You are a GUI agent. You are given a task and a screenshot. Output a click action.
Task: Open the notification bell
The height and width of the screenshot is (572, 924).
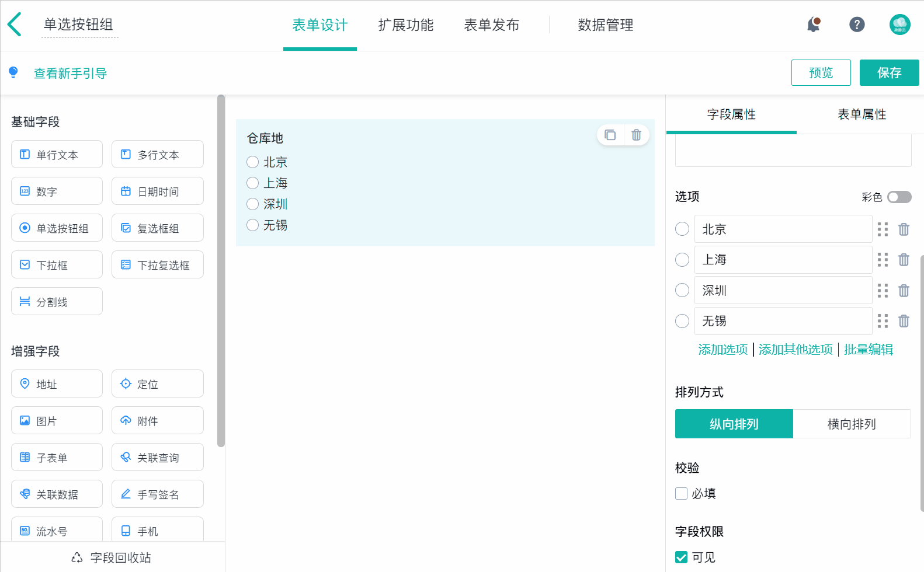coord(814,25)
